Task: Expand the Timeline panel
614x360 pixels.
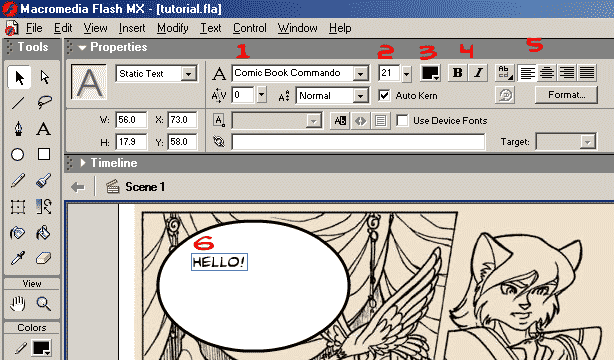Action: (x=83, y=163)
